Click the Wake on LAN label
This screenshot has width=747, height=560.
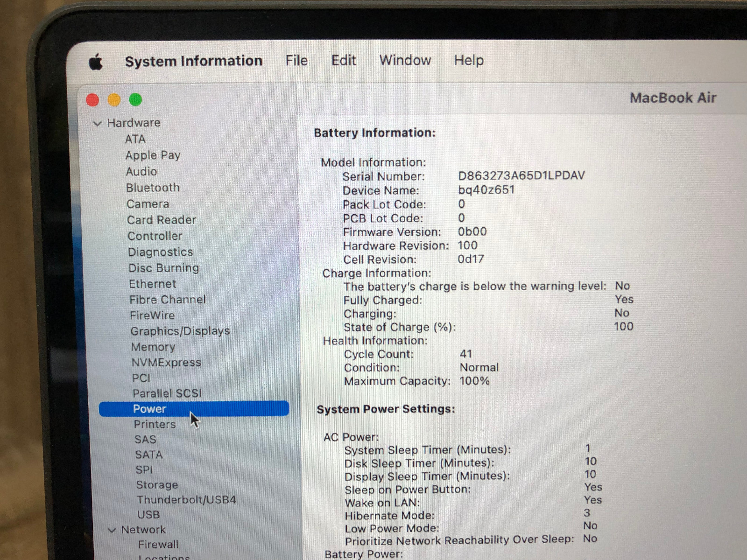382,503
